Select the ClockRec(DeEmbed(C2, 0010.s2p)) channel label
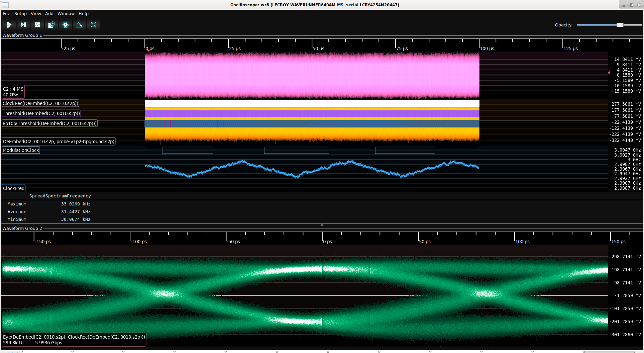Viewport: 644px width, 353px height. pos(40,103)
